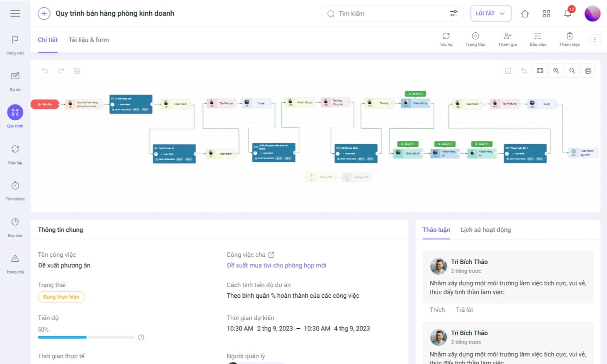Viewport: 607px width, 364px height.
Task: Open the hamburger menu in the sidebar
Action: 15,13
